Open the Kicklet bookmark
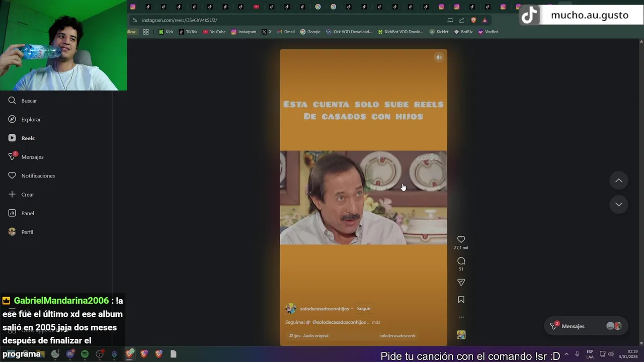Image resolution: width=644 pixels, height=362 pixels. click(439, 32)
